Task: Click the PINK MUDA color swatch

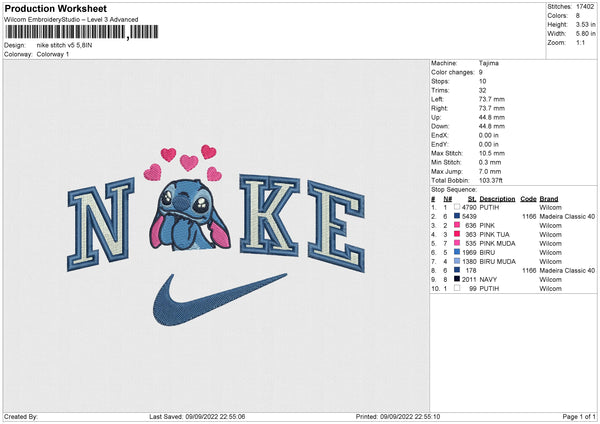Action: click(457, 243)
